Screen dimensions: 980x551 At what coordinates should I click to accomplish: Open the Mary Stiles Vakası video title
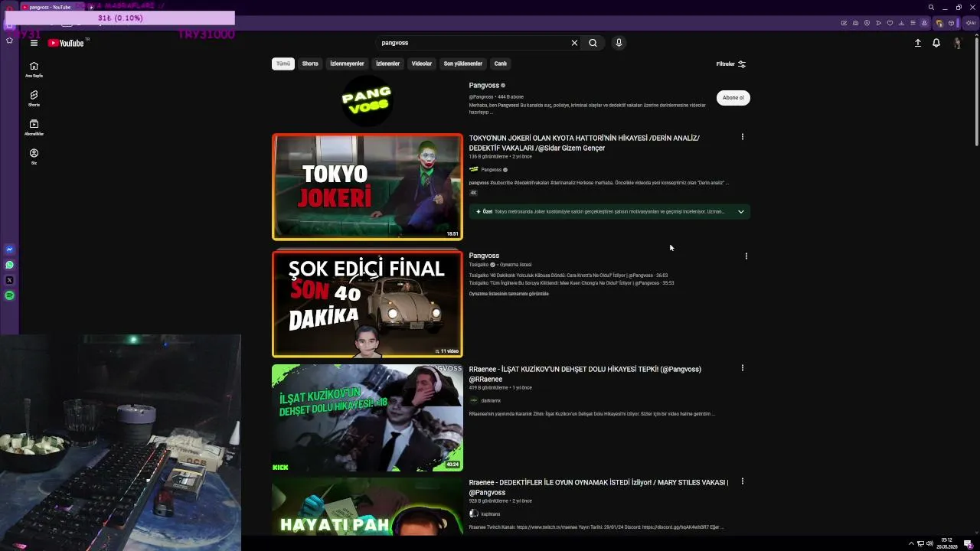(x=599, y=487)
